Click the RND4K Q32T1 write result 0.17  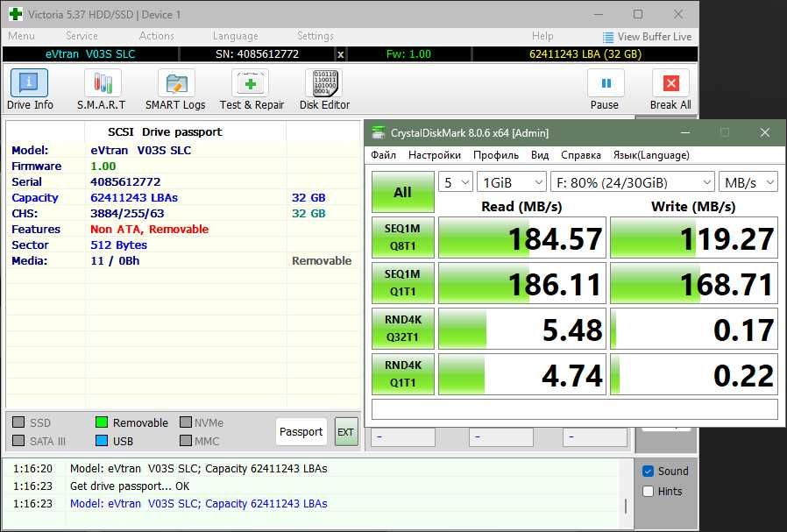coord(694,329)
